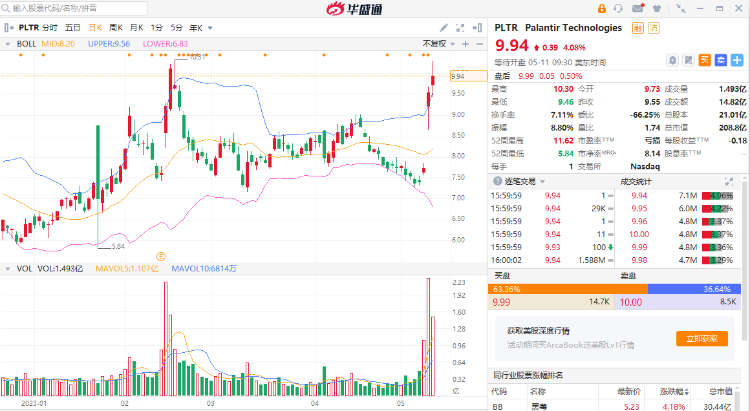750x411 pixels.
Task: Click the 成交量 value 1.493亿
Action: click(x=732, y=89)
